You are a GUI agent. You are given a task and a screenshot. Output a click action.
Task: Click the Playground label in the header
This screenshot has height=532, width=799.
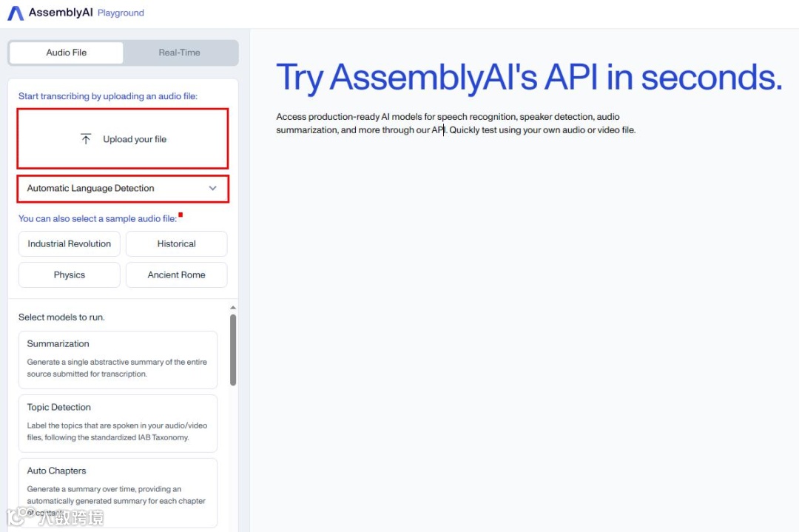pos(121,13)
